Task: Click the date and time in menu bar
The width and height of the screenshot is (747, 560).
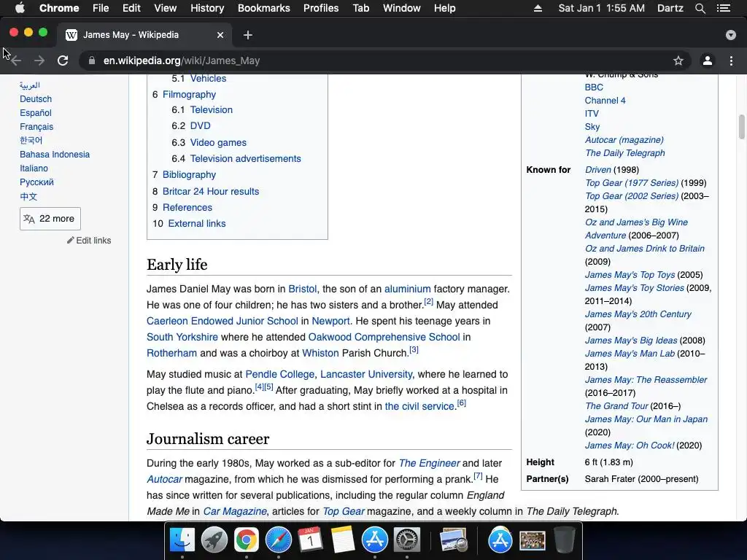Action: click(x=601, y=8)
